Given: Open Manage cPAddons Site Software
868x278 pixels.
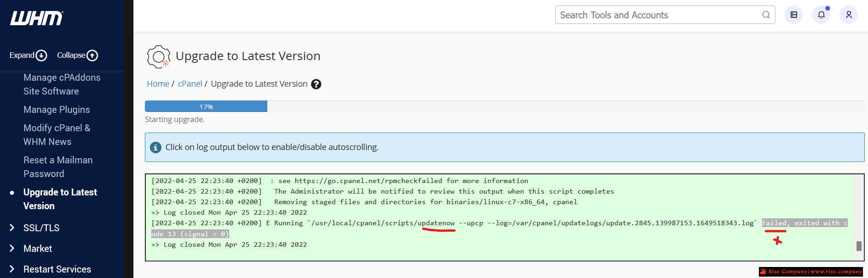Looking at the screenshot, I should tap(62, 84).
